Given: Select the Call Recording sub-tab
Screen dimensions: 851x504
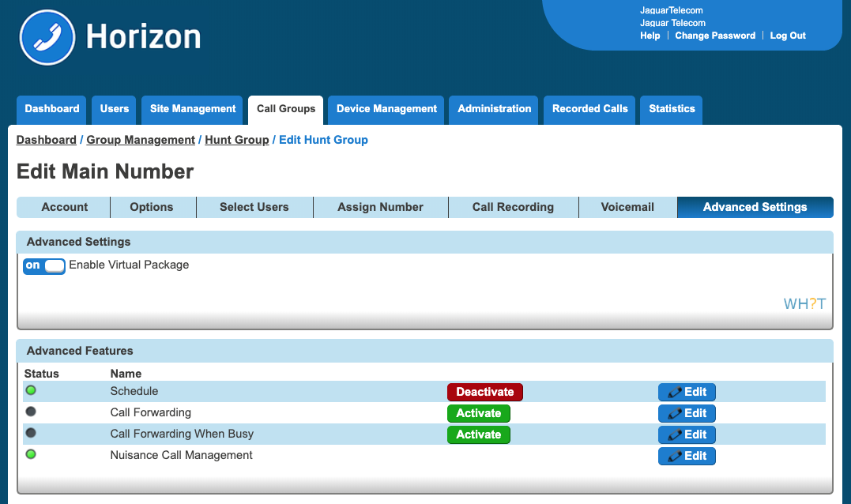Looking at the screenshot, I should 513,207.
